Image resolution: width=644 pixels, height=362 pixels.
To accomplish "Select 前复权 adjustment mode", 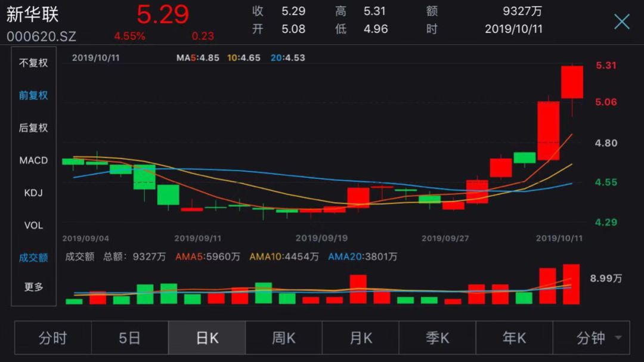I will point(33,95).
